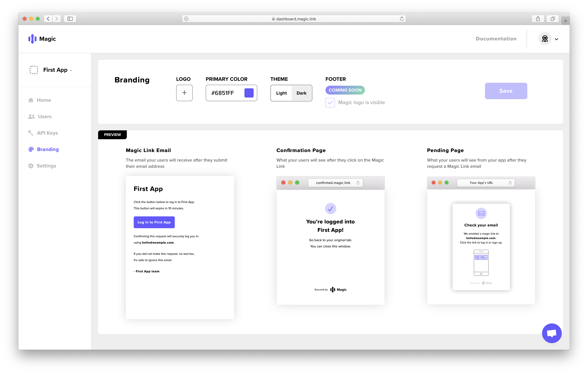Open the Users sidebar section
588x374 pixels.
tap(40, 117)
